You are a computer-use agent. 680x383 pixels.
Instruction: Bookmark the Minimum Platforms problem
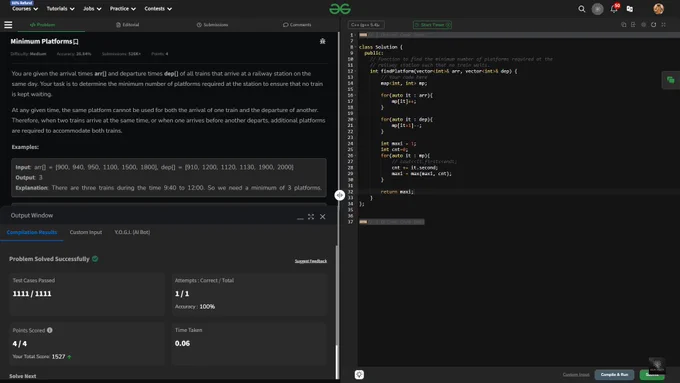(x=76, y=42)
